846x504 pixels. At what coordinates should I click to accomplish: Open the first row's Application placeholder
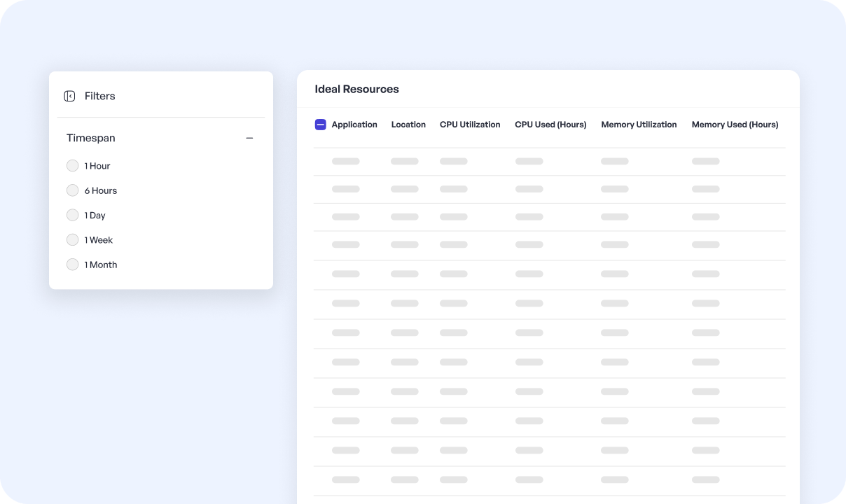click(x=345, y=161)
